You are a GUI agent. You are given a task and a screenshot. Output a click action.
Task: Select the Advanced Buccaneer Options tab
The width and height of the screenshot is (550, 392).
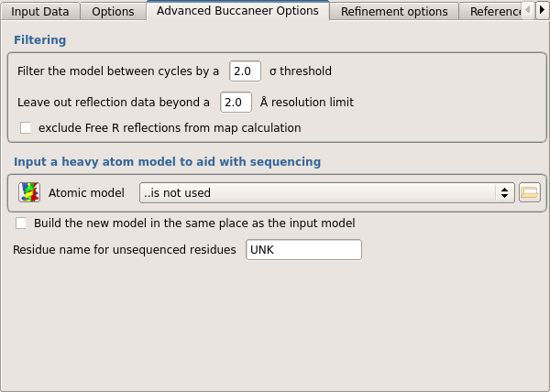click(x=237, y=11)
